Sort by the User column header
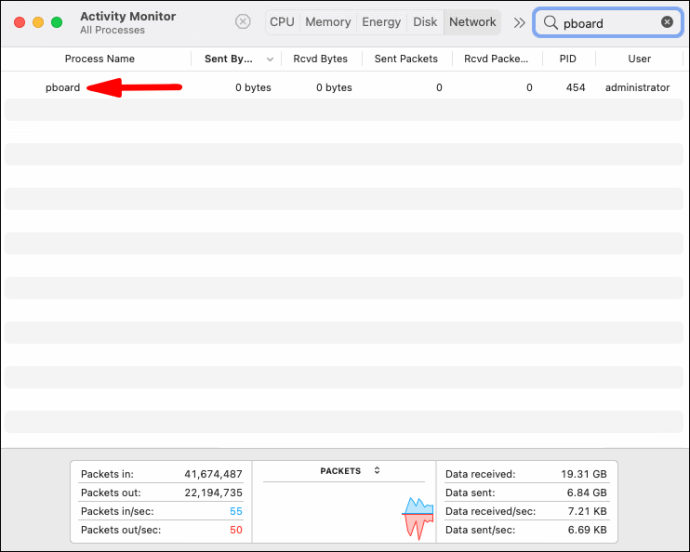Image resolution: width=690 pixels, height=552 pixels. [639, 59]
